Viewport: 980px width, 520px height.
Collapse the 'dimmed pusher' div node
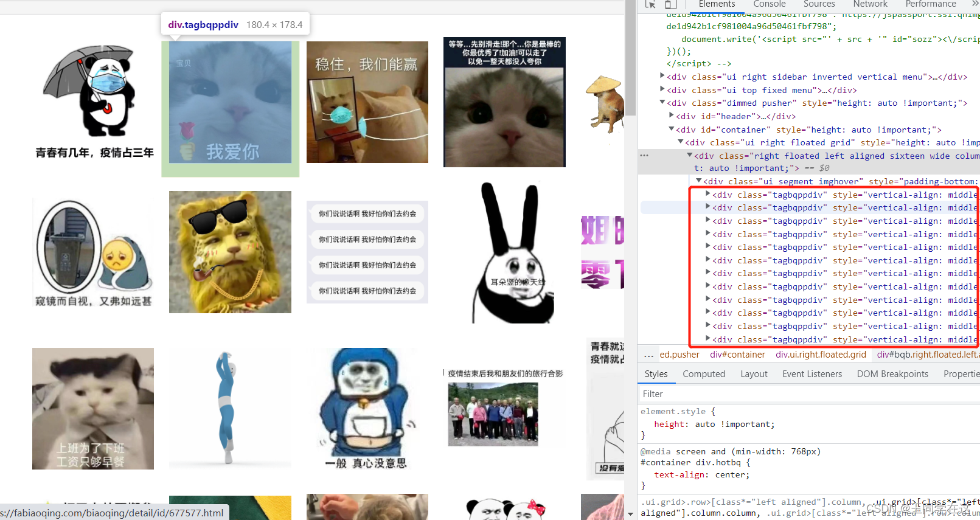click(662, 103)
